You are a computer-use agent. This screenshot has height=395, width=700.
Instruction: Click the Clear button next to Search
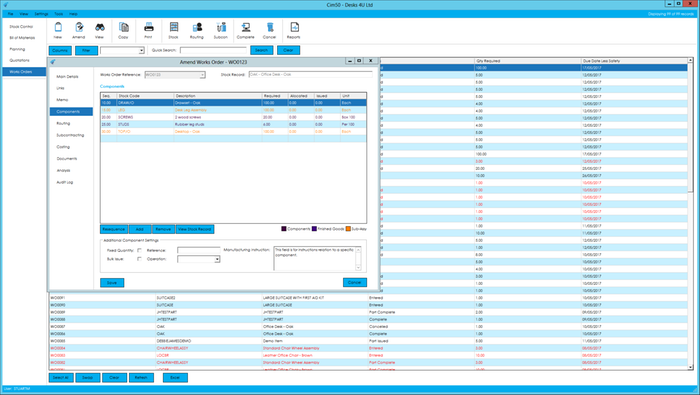point(288,50)
